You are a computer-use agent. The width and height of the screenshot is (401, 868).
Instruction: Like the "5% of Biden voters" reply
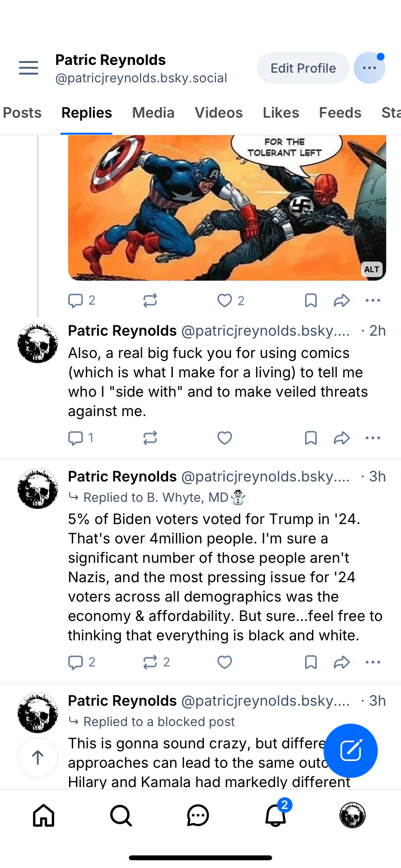point(225,662)
